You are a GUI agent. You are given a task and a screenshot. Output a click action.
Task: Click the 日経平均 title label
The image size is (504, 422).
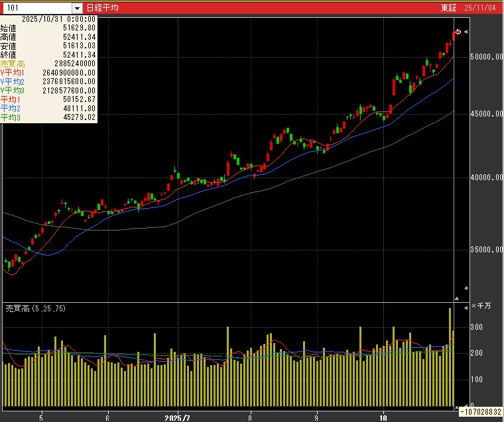point(103,8)
